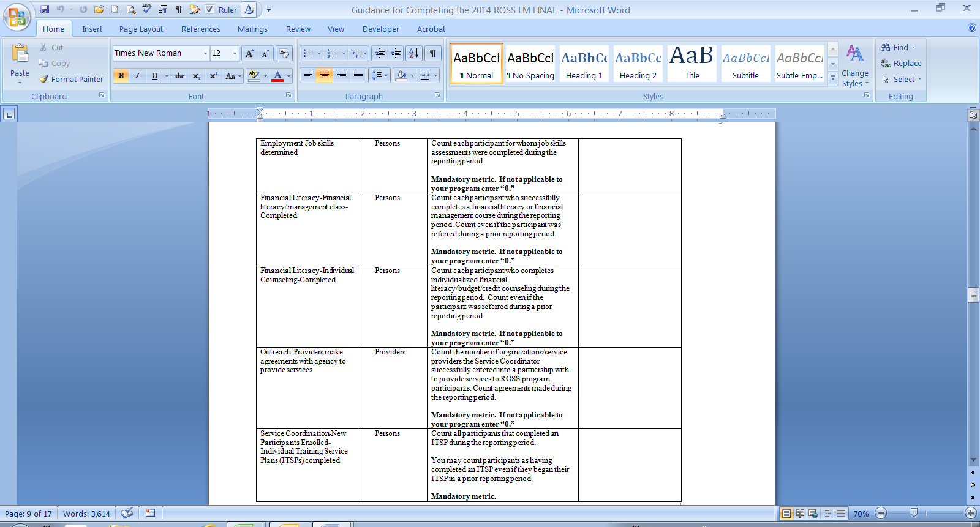Click the Find button
The width and height of the screenshot is (980, 527).
pos(899,47)
